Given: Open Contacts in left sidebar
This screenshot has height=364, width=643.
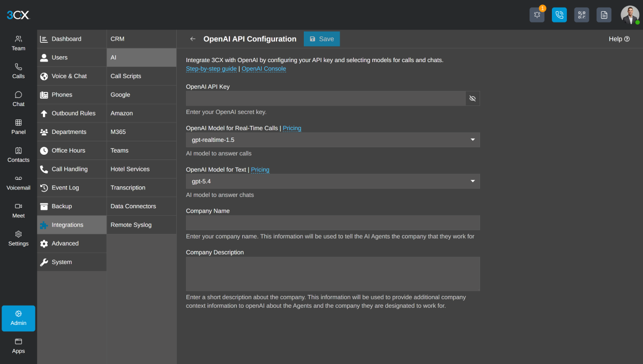Looking at the screenshot, I should [18, 155].
